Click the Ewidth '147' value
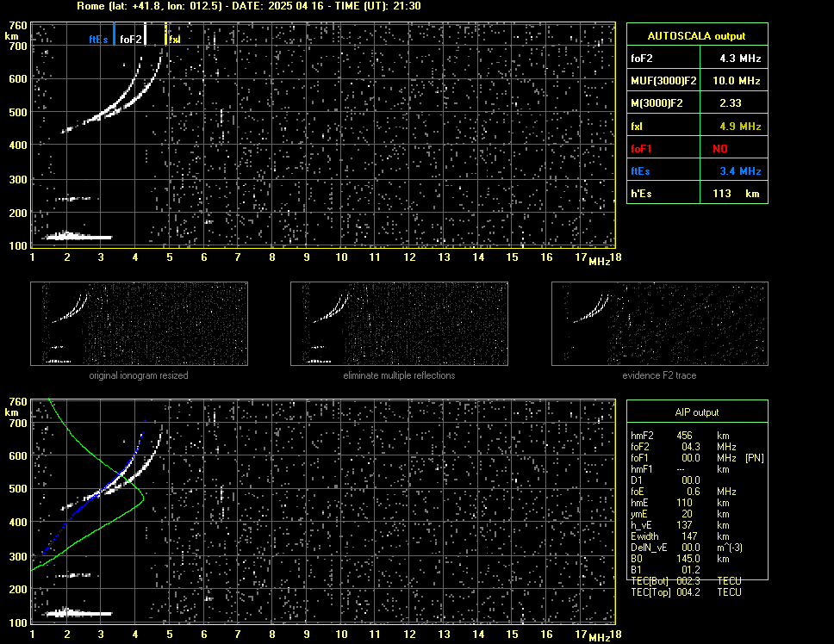Viewport: 834px width, 644px height. pos(688,536)
